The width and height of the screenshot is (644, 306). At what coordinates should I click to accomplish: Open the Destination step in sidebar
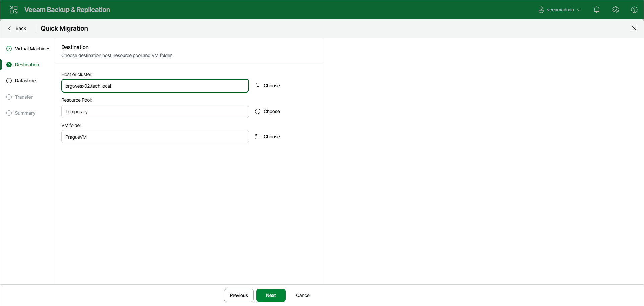(x=27, y=64)
